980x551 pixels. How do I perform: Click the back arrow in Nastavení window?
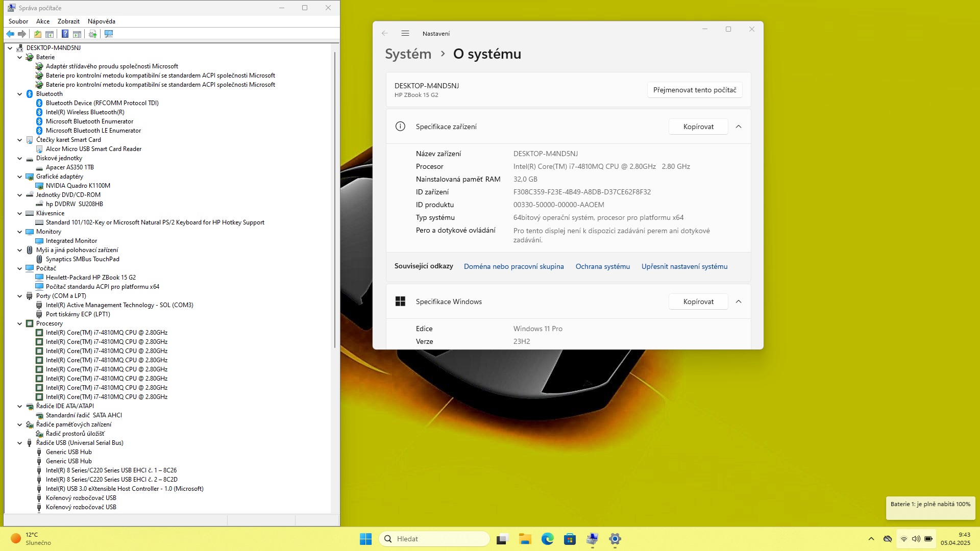385,33
